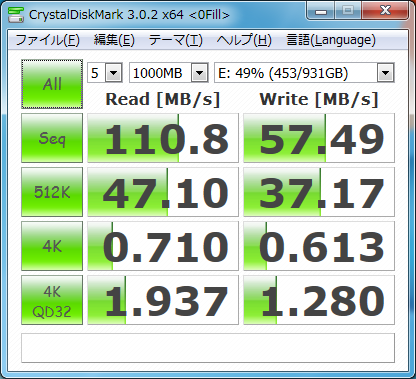
Task: Open the ファイル(F) menu
Action: [47, 40]
